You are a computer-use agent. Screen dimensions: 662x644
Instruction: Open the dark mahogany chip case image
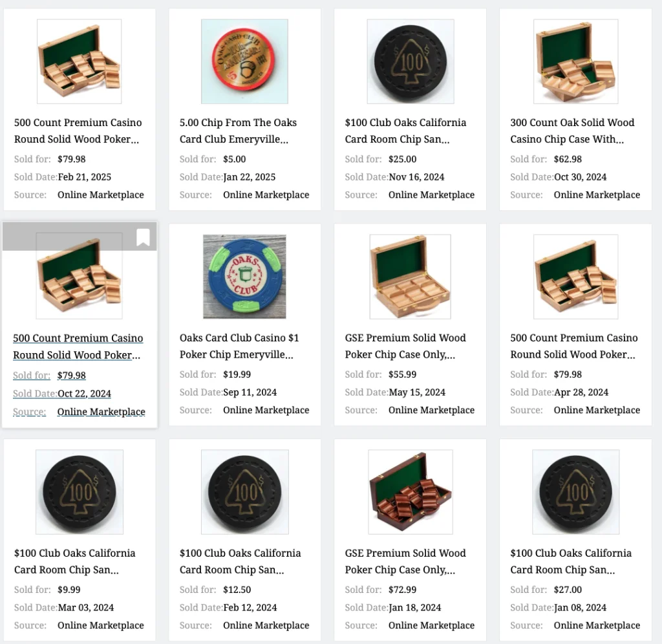[411, 492]
